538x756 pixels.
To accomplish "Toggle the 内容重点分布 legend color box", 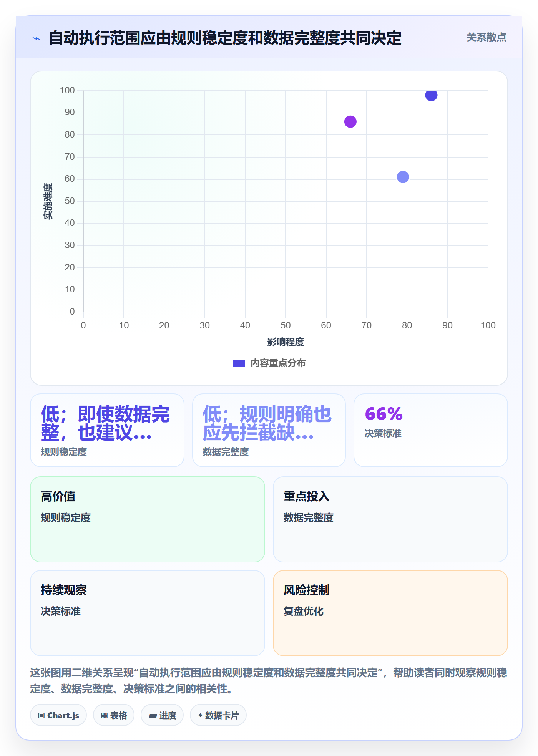I will (239, 363).
